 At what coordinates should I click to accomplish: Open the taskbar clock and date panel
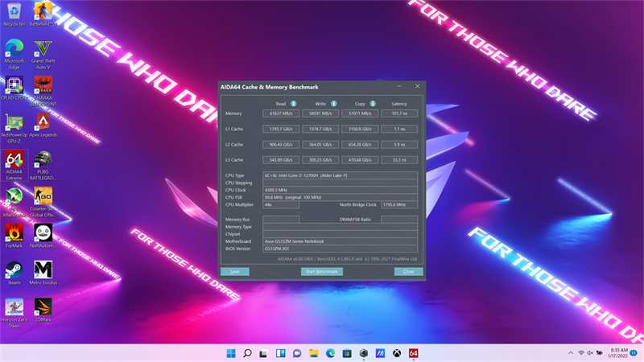click(617, 353)
